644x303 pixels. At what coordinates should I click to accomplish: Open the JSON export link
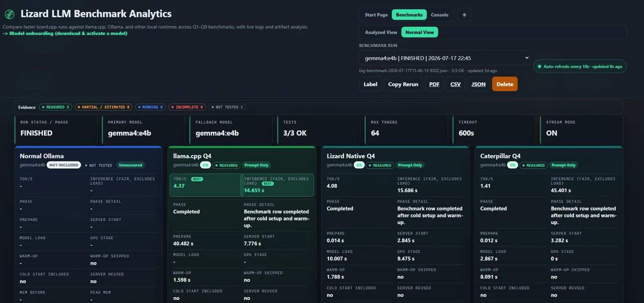pyautogui.click(x=478, y=84)
